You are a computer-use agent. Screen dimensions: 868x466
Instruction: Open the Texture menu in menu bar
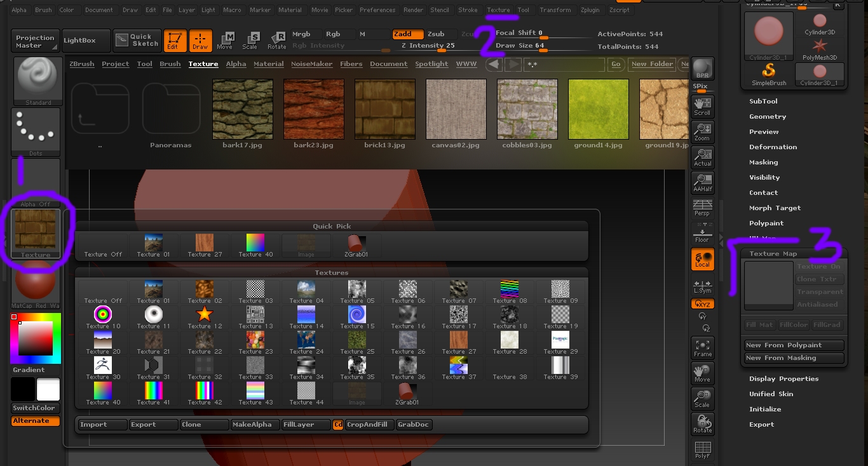[x=498, y=10]
